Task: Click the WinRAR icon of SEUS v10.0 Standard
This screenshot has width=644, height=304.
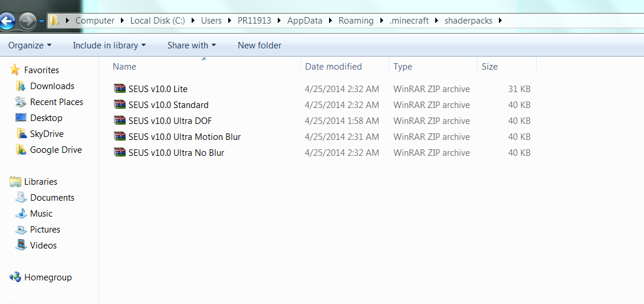Action: (120, 104)
